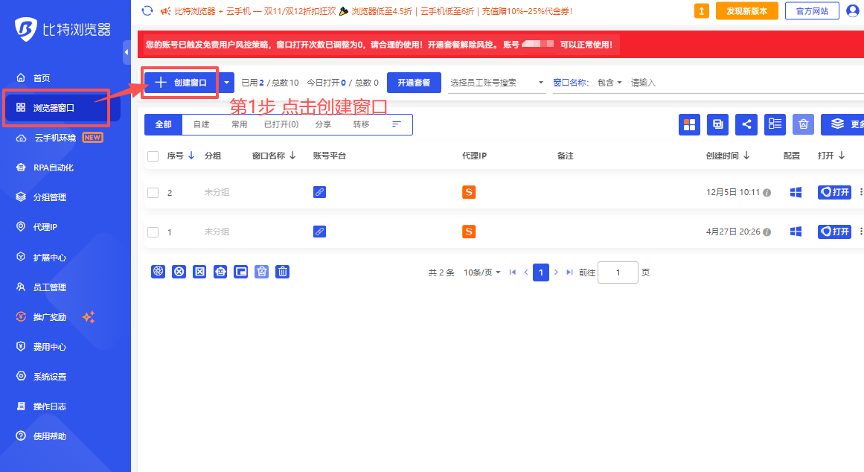
Task: Open the 选择员工账号搜索 dropdown
Action: [497, 83]
